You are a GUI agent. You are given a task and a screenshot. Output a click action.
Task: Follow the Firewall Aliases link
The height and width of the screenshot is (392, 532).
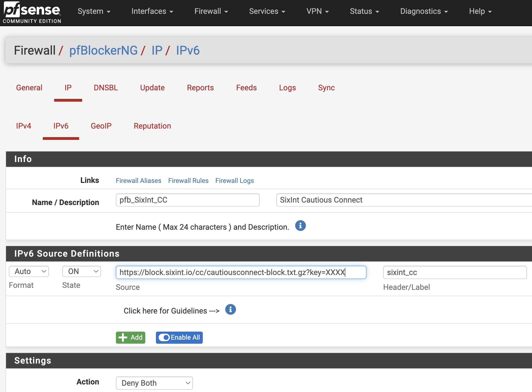pyautogui.click(x=139, y=180)
